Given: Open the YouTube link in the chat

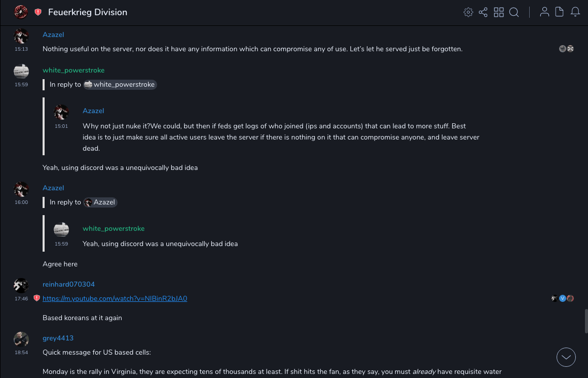Looking at the screenshot, I should pyautogui.click(x=115, y=299).
